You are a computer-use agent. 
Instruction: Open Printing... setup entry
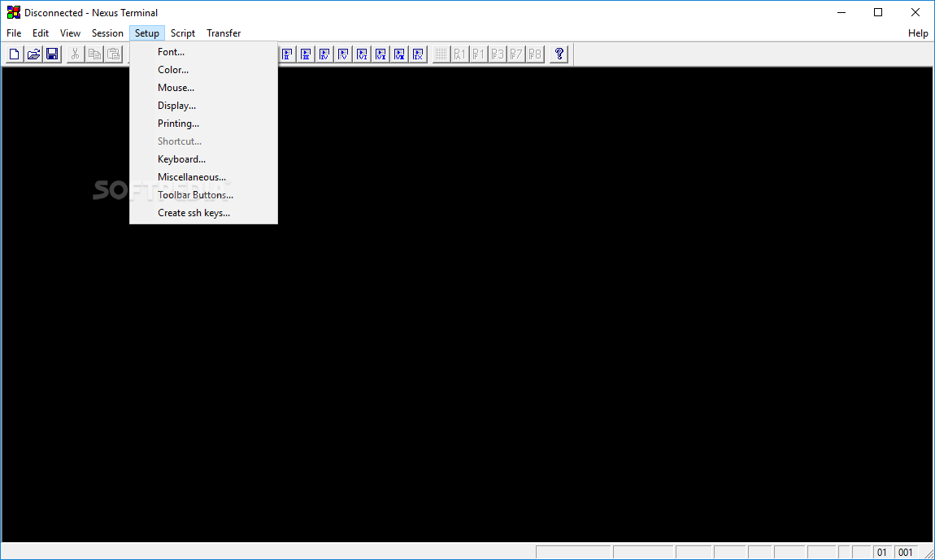point(203,124)
